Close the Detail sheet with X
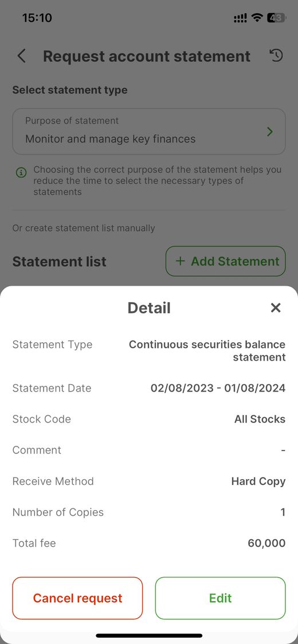This screenshot has height=644, width=298. (276, 307)
